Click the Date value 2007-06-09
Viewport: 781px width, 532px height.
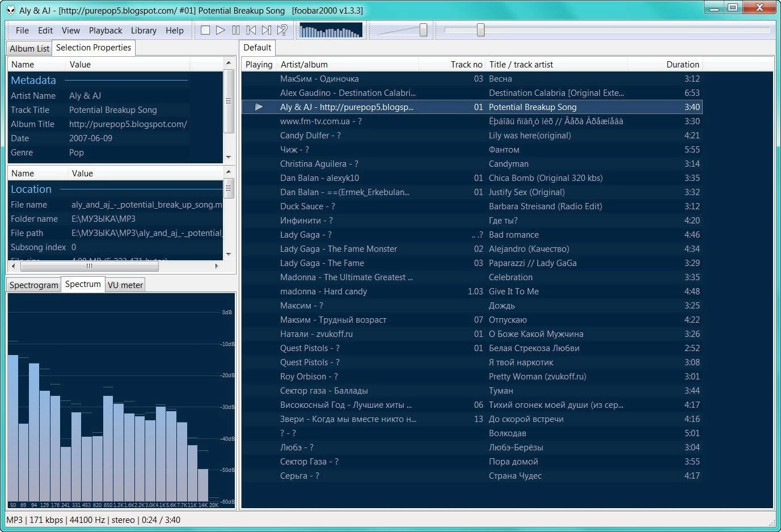pyautogui.click(x=91, y=138)
